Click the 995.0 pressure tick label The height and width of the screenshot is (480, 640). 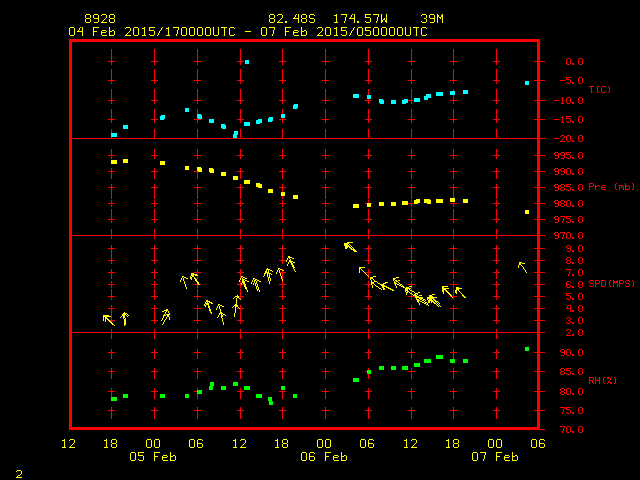[x=569, y=156]
